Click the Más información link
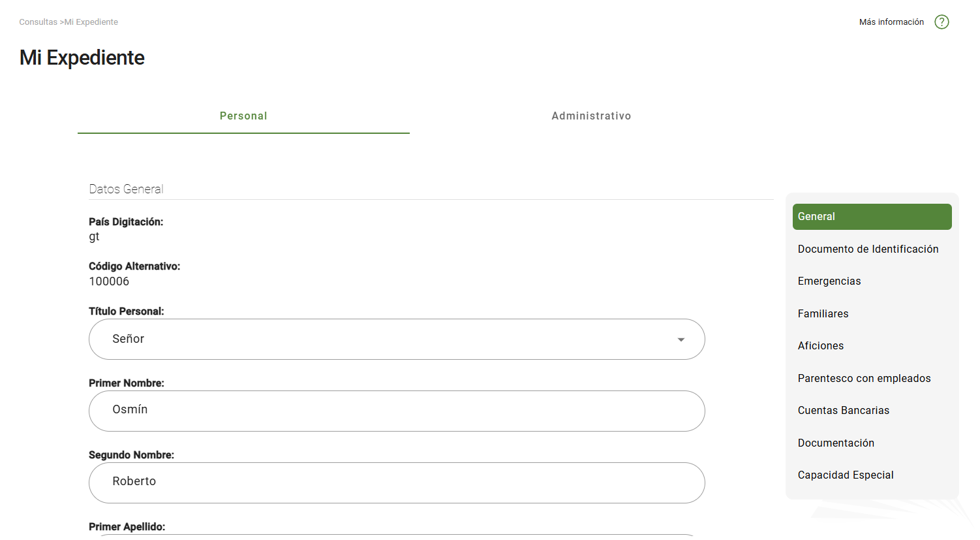This screenshot has height=540, width=980. (891, 22)
